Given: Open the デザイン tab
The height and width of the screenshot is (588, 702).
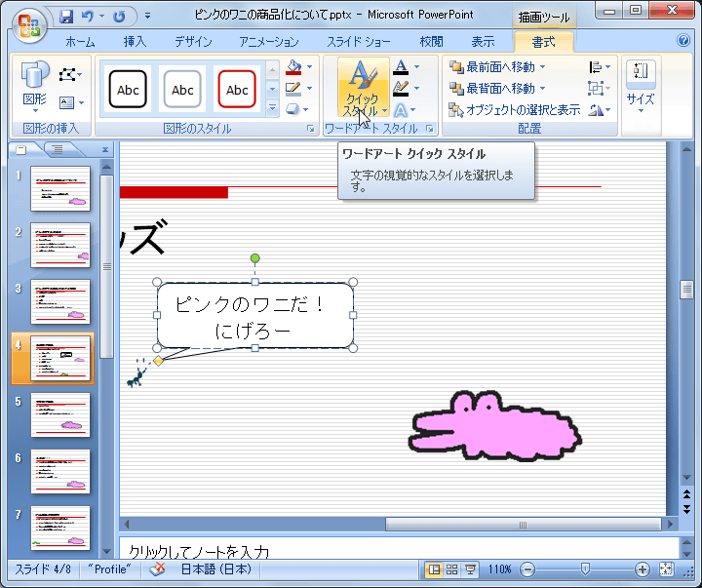Looking at the screenshot, I should 193,42.
